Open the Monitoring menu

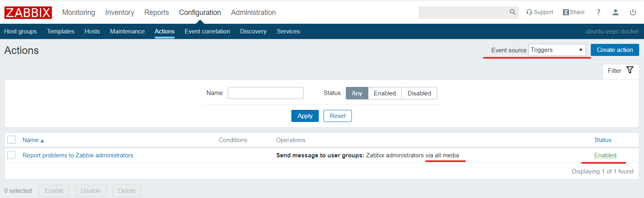79,12
